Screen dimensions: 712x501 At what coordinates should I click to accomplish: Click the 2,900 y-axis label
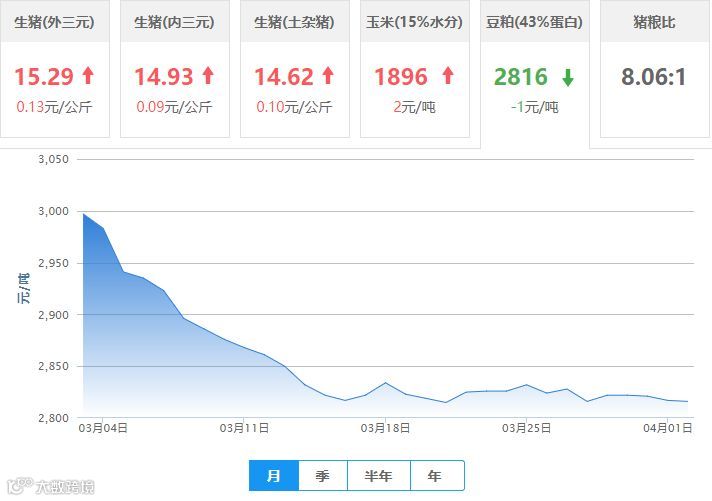[53, 314]
